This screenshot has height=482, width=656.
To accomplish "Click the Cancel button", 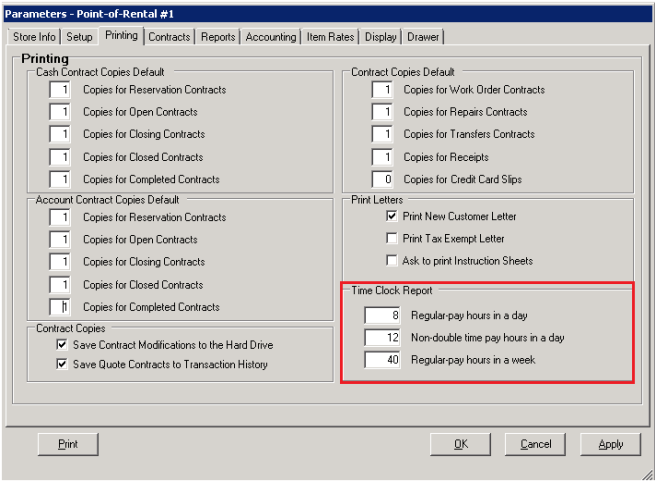I will coord(535,444).
